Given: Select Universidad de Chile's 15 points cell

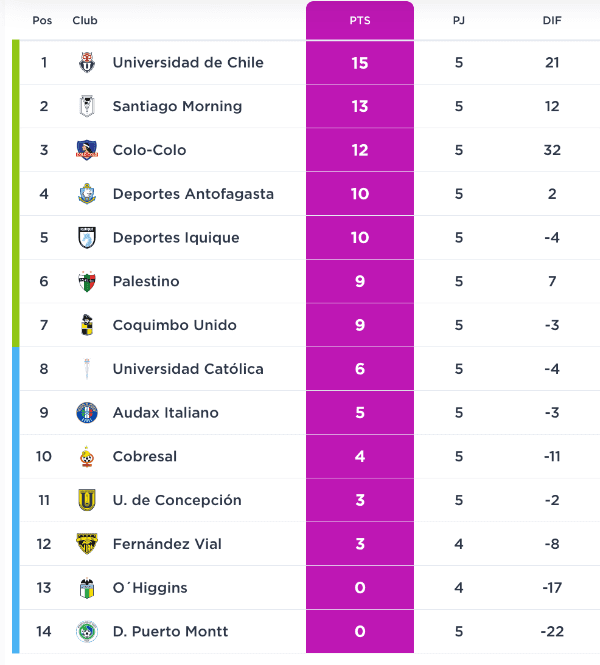Looking at the screenshot, I should [360, 63].
